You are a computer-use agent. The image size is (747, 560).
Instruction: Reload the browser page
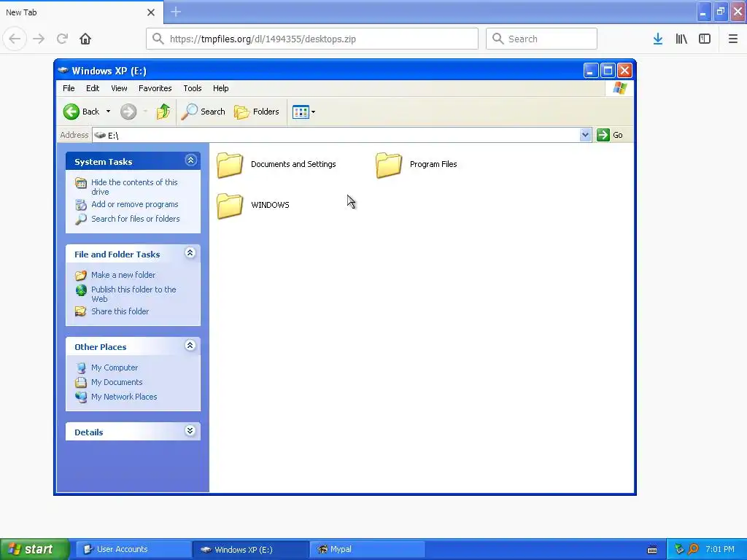pyautogui.click(x=62, y=39)
